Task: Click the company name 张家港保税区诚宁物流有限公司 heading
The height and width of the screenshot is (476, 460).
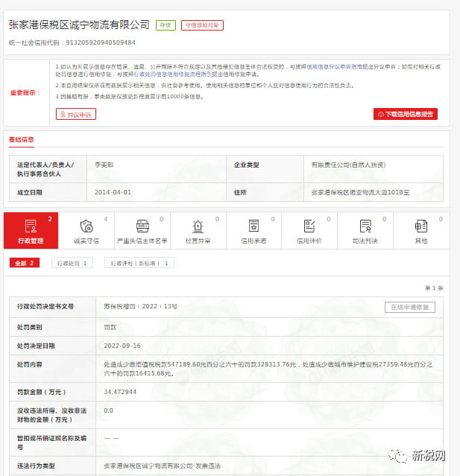Action: point(79,25)
